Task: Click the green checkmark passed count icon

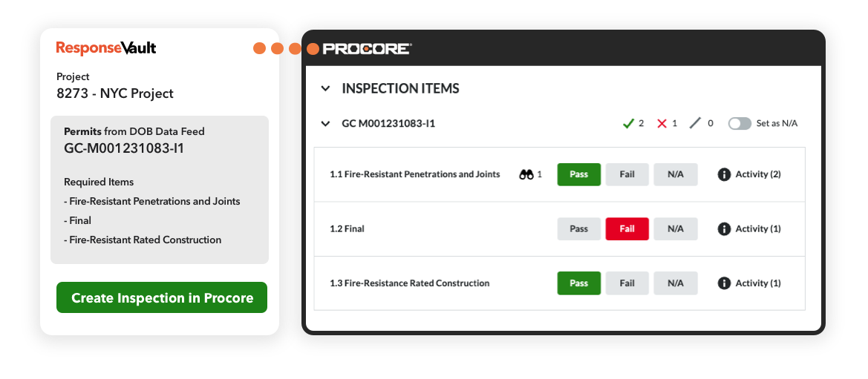Action: (x=628, y=123)
